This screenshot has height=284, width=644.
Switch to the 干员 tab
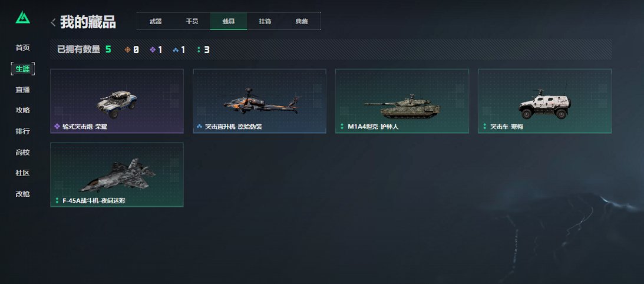click(x=192, y=21)
